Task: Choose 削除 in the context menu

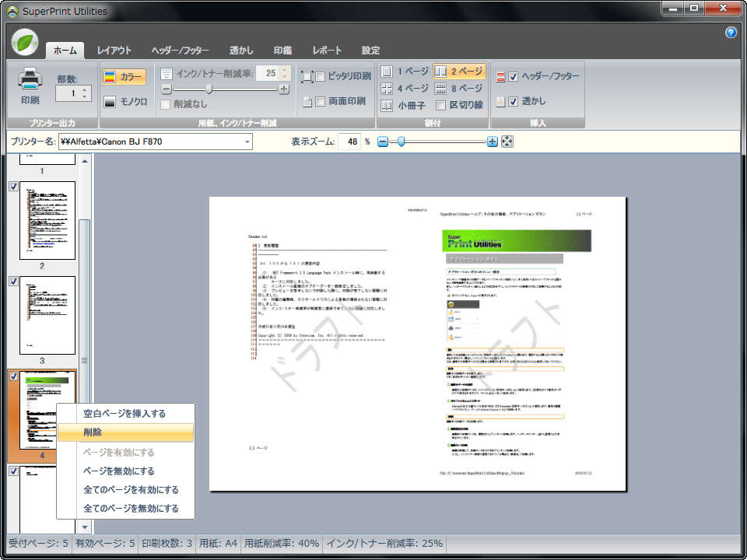Action: click(x=126, y=433)
